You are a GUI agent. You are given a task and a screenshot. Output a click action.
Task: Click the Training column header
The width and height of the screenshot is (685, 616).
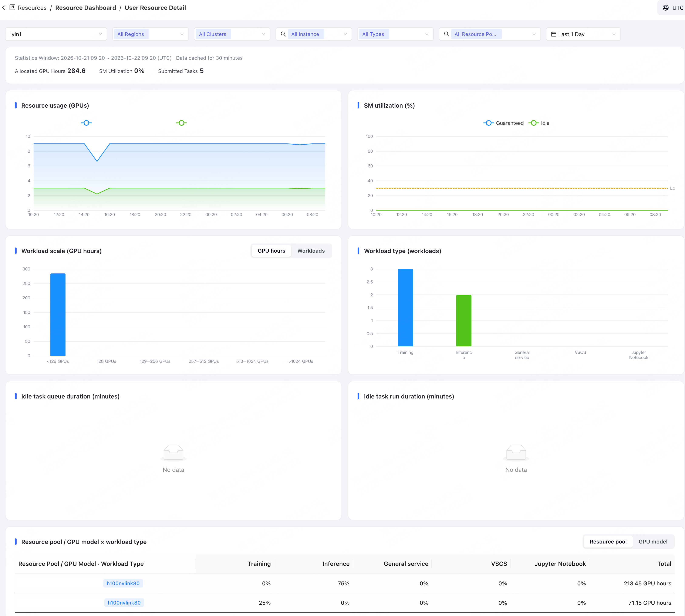259,563
